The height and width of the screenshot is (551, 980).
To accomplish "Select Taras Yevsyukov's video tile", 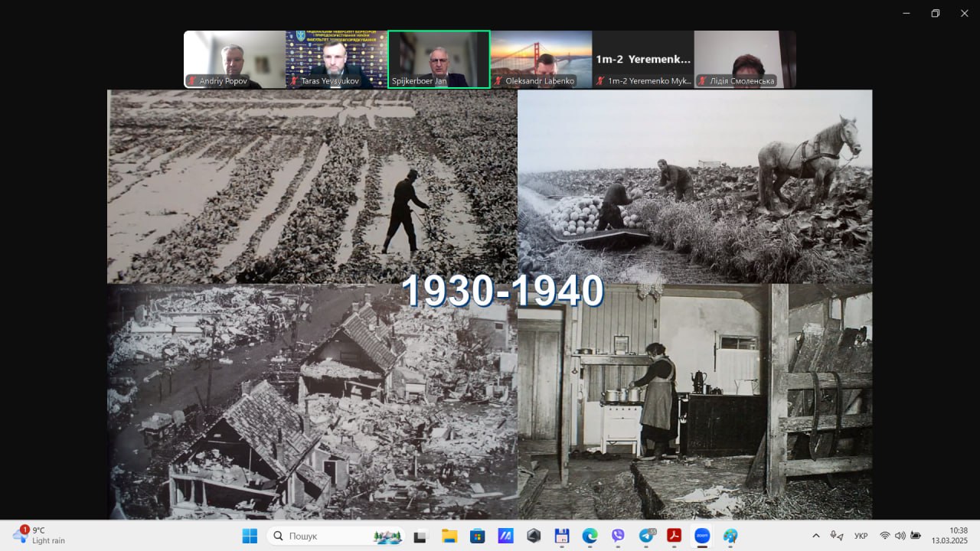I will [336, 60].
